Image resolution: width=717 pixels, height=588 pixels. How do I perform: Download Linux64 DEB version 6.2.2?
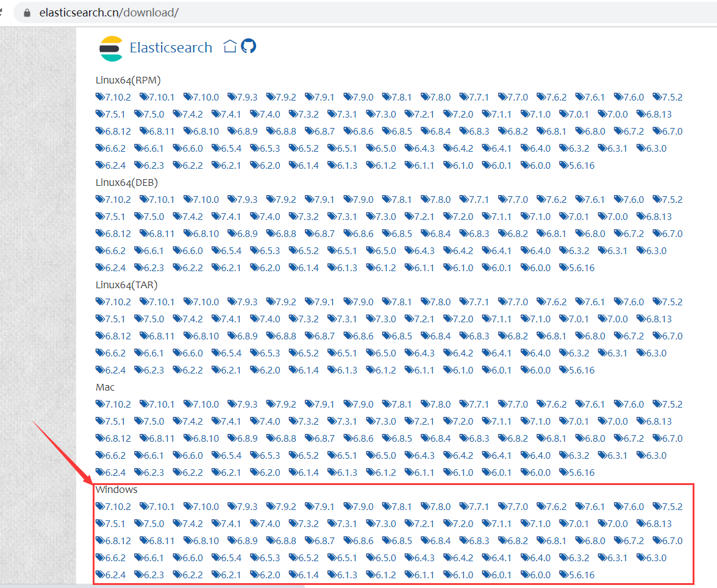(x=188, y=267)
